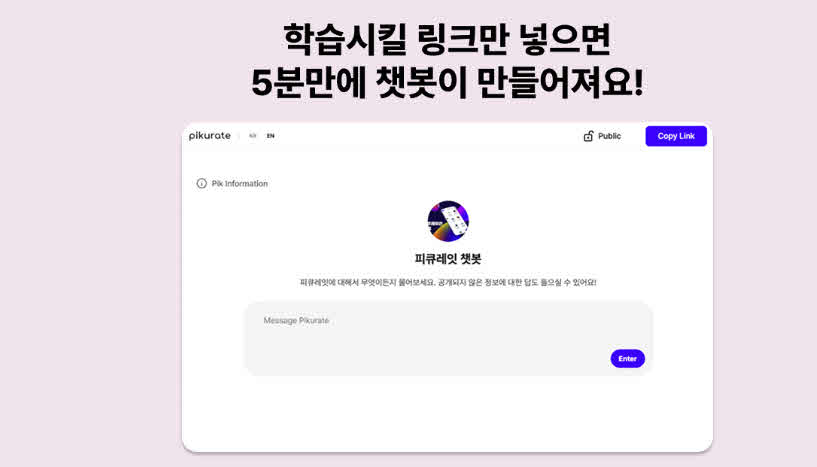The height and width of the screenshot is (467, 817).
Task: Click the blank area below the message box
Action: [448, 412]
